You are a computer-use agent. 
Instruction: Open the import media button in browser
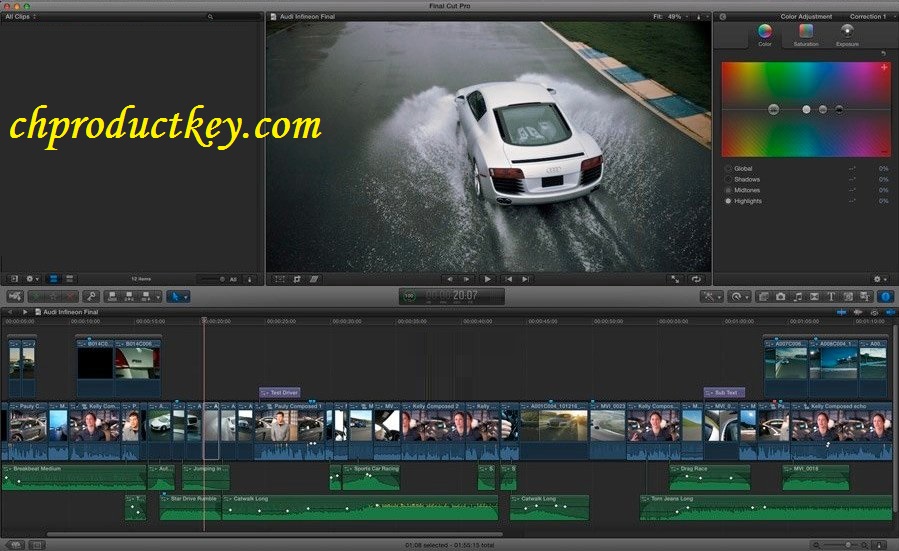click(14, 279)
